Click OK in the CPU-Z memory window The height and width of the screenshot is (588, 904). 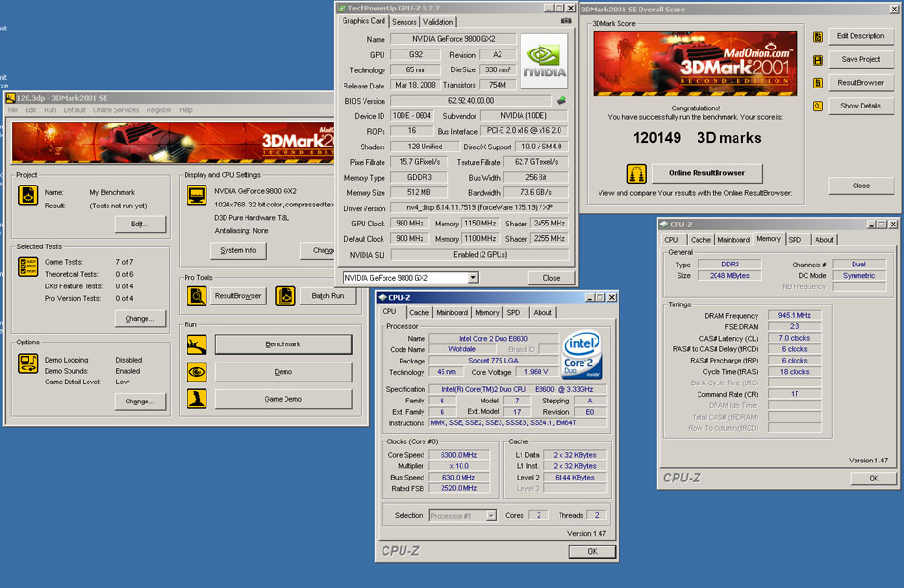click(x=874, y=479)
